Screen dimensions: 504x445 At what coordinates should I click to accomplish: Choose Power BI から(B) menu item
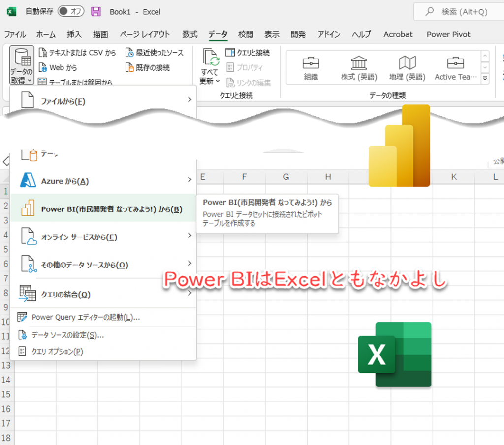pos(103,208)
